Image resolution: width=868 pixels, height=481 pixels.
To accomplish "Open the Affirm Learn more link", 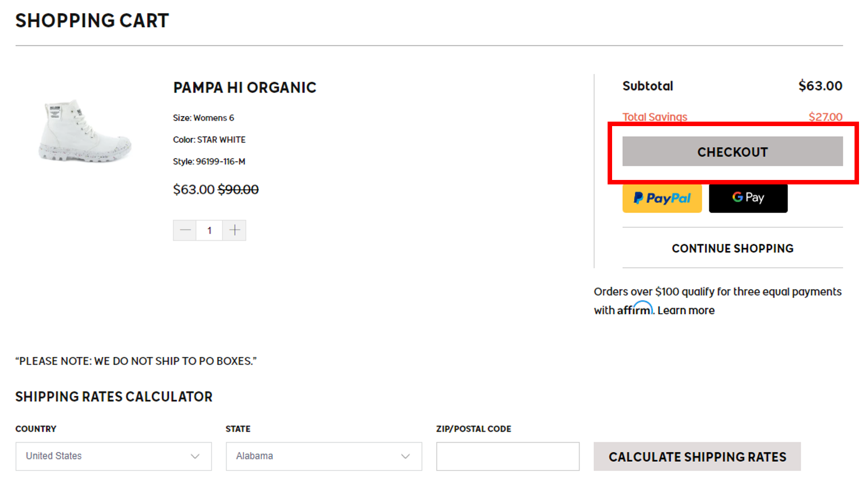I will click(686, 311).
